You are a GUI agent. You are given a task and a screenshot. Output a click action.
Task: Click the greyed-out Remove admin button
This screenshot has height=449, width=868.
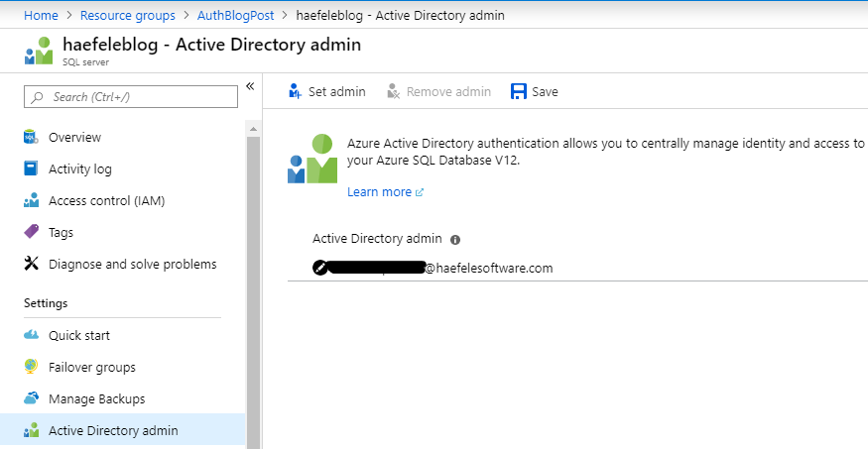point(438,91)
